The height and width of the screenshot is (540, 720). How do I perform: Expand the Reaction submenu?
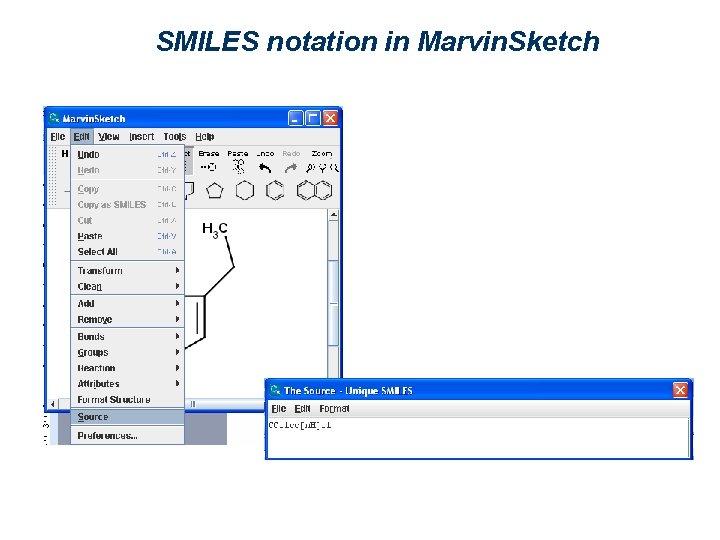(x=127, y=368)
